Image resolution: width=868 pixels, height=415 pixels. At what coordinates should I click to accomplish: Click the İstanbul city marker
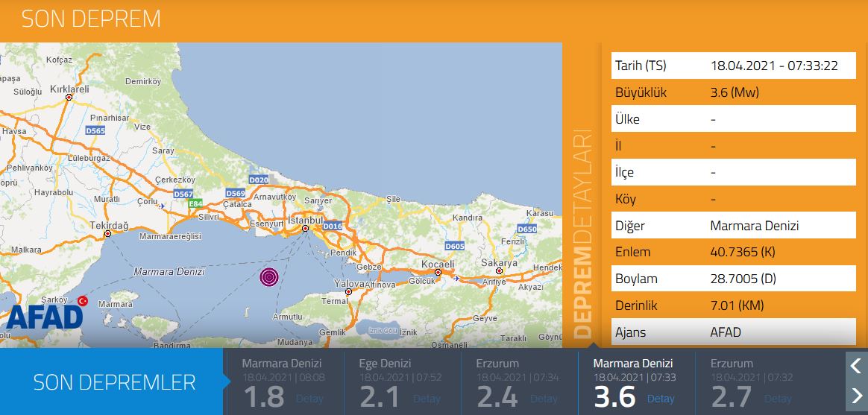[x=306, y=229]
